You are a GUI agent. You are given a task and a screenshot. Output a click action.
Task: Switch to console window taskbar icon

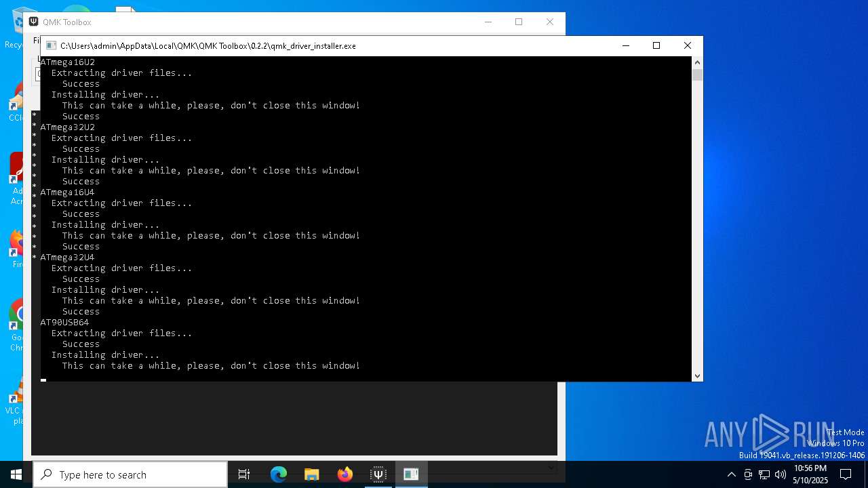(x=411, y=474)
